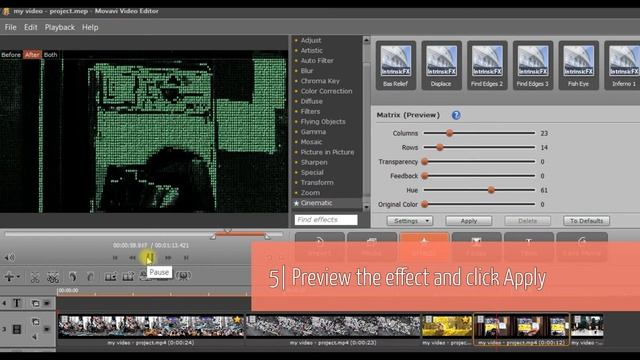This screenshot has height=360, width=640.
Task: Pause playback with the Pause button
Action: (x=149, y=258)
